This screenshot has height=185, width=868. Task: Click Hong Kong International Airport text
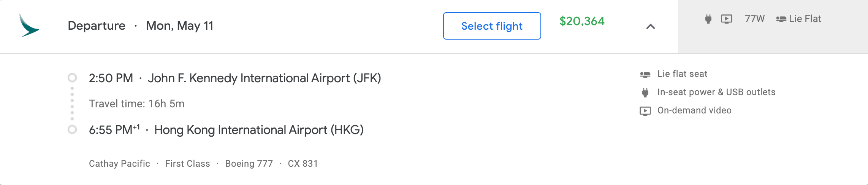click(x=259, y=130)
